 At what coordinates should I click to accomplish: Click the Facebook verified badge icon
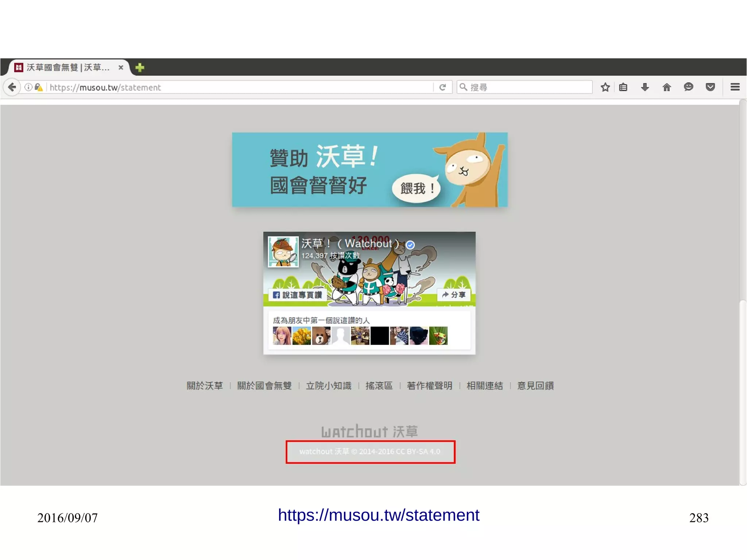point(410,245)
